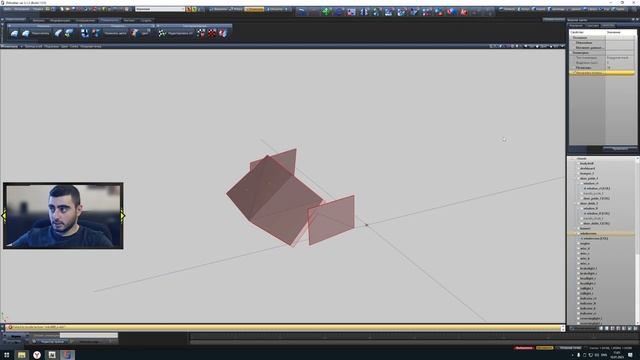This screenshot has height=360, width=640.
Task: Open File Explorer from the taskbar
Action: point(22,355)
